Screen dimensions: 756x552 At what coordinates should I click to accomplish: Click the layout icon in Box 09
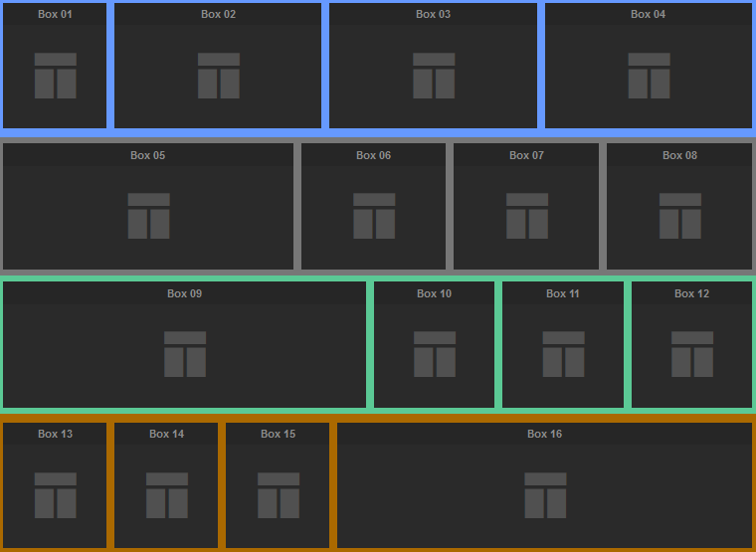(185, 354)
